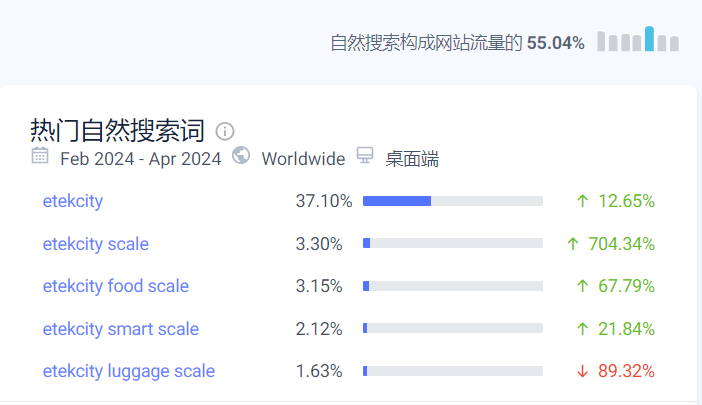The width and height of the screenshot is (702, 405).
Task: Click the info icon beside 热门自然搜索词
Action: click(225, 131)
